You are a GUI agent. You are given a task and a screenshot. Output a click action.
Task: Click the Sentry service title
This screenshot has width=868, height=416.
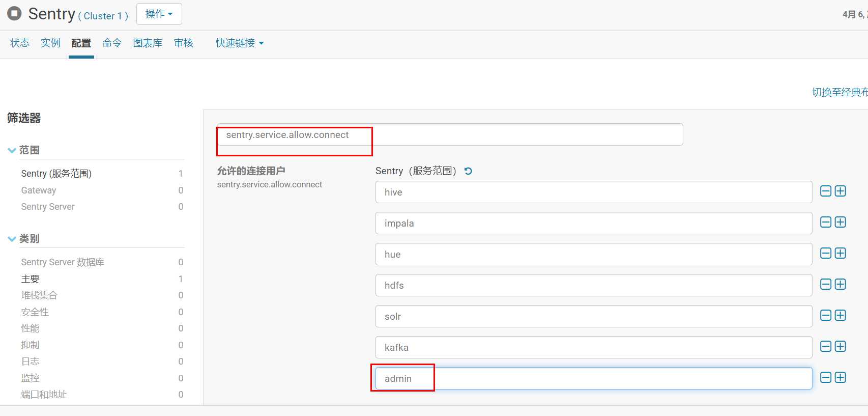click(51, 14)
